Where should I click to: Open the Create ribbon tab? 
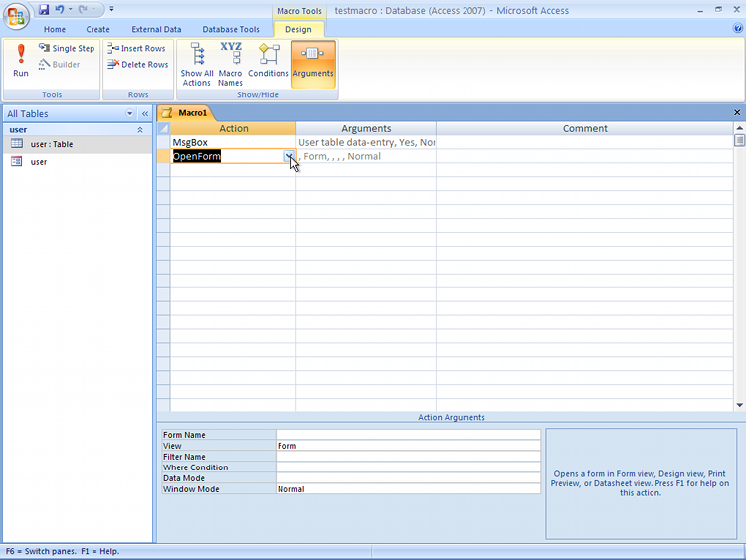click(x=98, y=29)
